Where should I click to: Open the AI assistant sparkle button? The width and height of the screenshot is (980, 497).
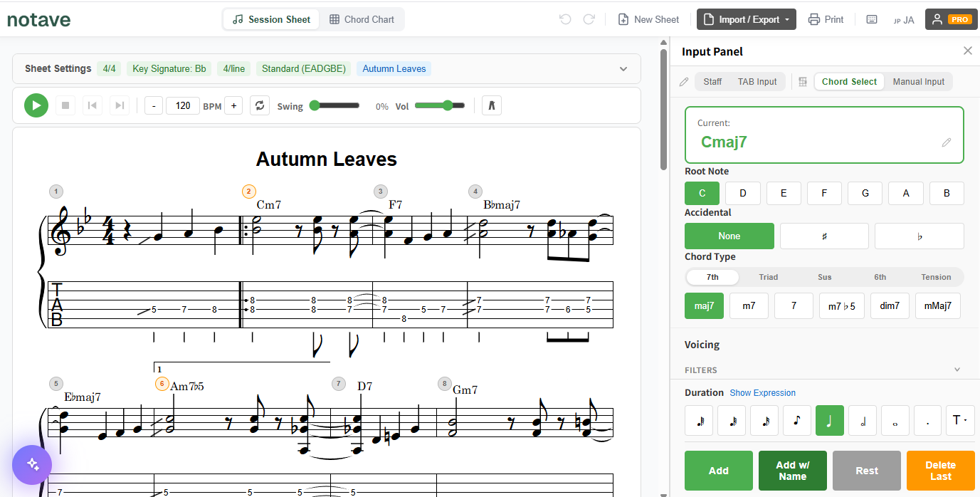tap(33, 464)
